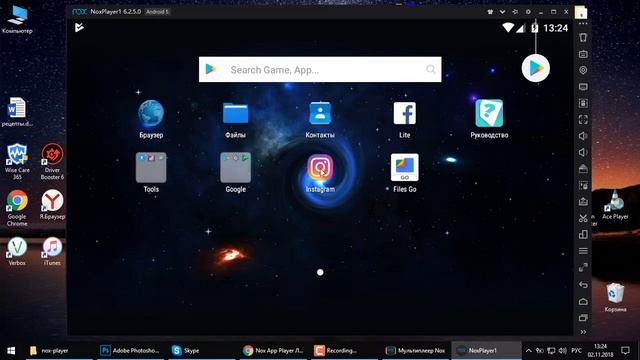Select Ace Player desktop shortcut
Viewport: 640px width, 360px height.
(x=615, y=205)
